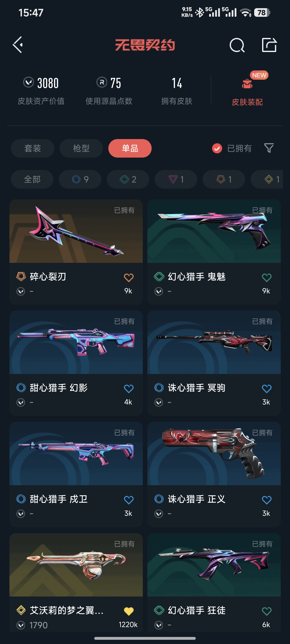Open search with the magnifier icon

pyautogui.click(x=237, y=45)
